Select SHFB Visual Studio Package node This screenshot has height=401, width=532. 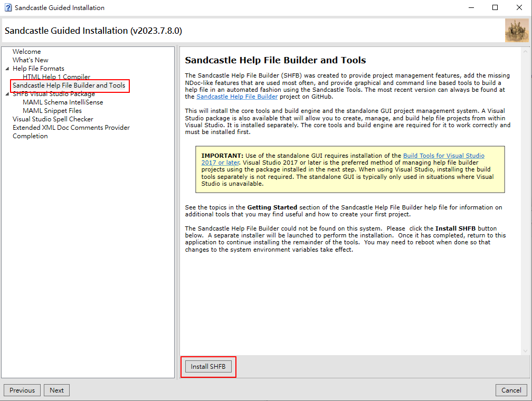point(54,94)
